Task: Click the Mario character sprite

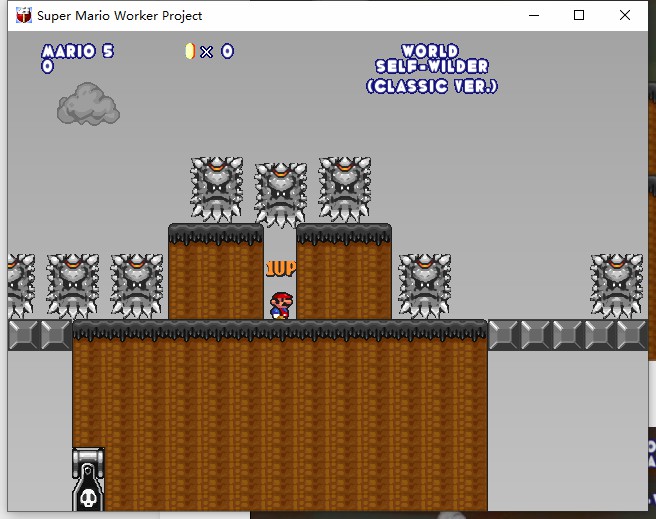Action: [281, 306]
